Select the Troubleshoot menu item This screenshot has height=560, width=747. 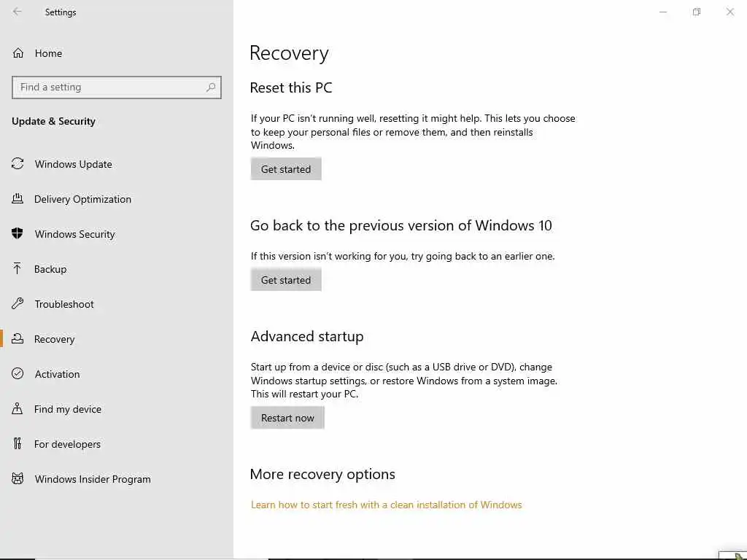(x=64, y=304)
